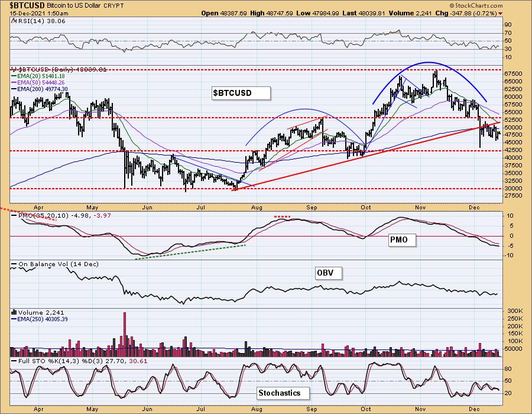The height and width of the screenshot is (414, 532).
Task: Click the 15-Dec-2021 1:50am timestamp
Action: pos(38,14)
